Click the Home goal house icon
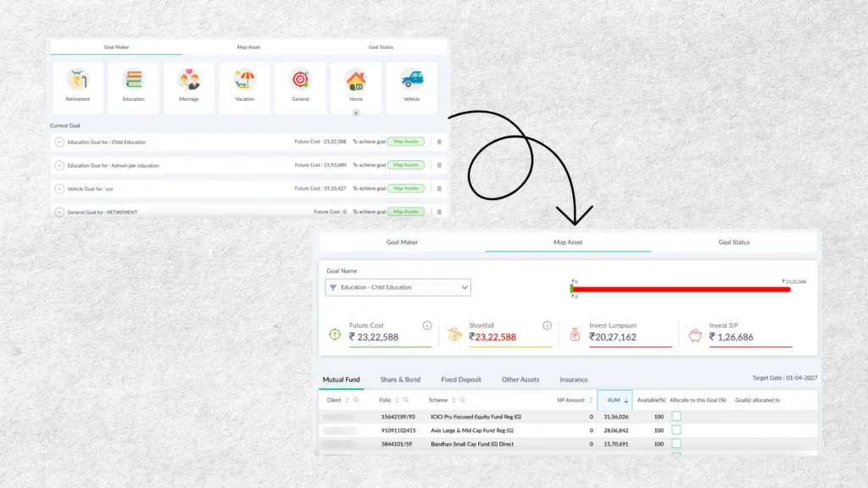Image resolution: width=868 pixels, height=488 pixels. coord(356,80)
